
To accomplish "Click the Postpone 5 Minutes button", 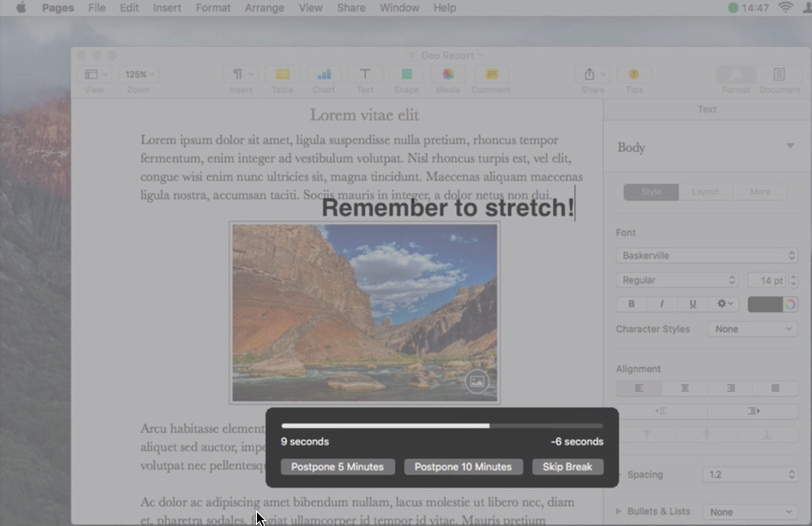I will click(337, 467).
